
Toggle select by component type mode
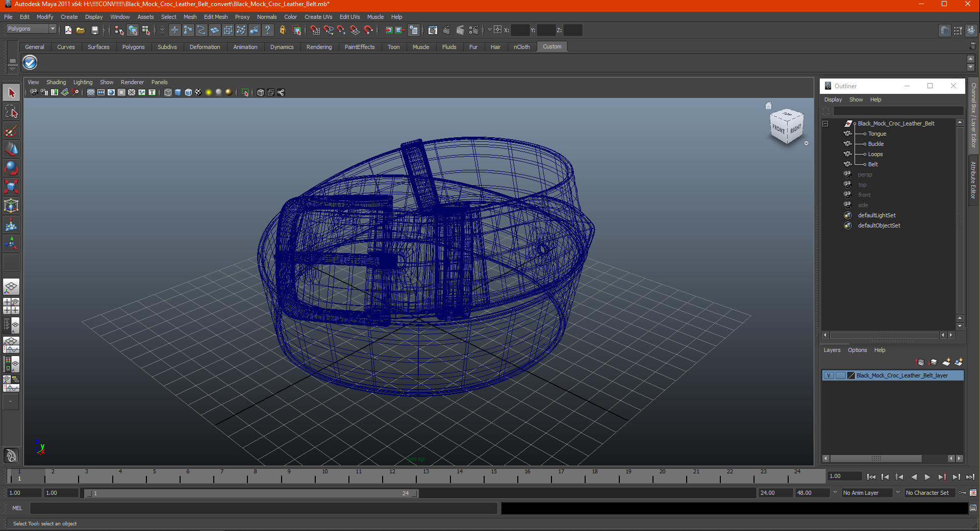(146, 30)
